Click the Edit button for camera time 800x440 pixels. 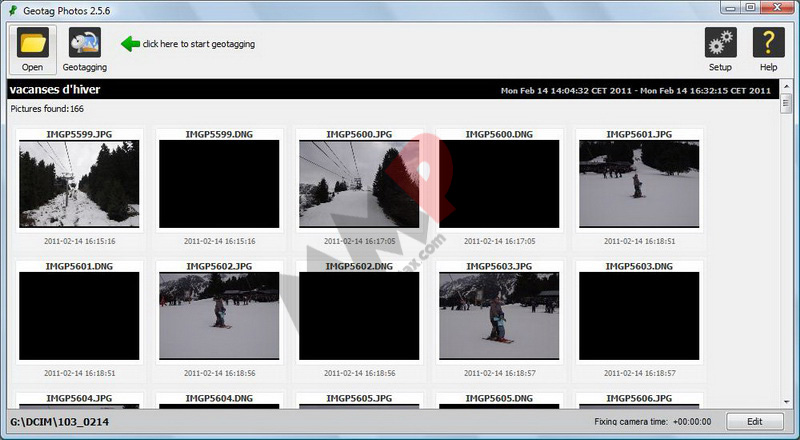(755, 422)
